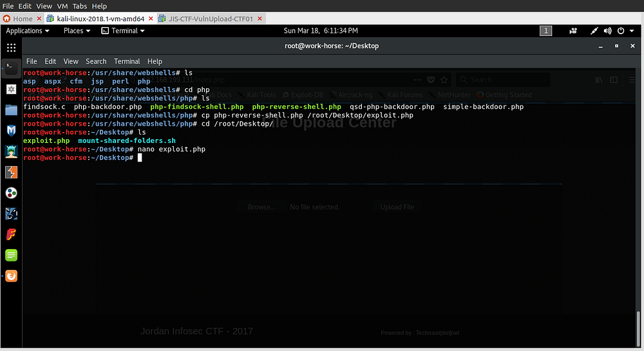Open the VM menu in VMware
Screen dimensions: 644x351
(x=63, y=6)
